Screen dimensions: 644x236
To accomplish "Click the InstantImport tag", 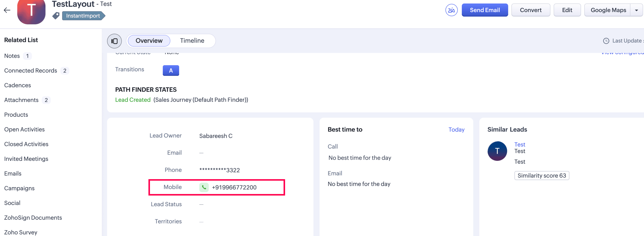I will coord(83,16).
